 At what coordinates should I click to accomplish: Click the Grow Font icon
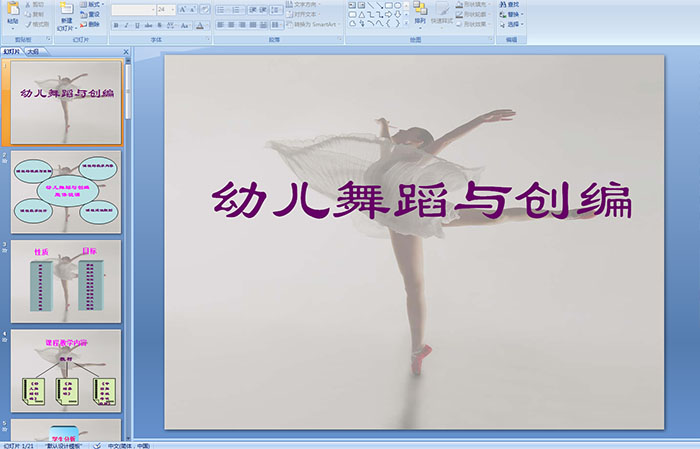tap(183, 9)
